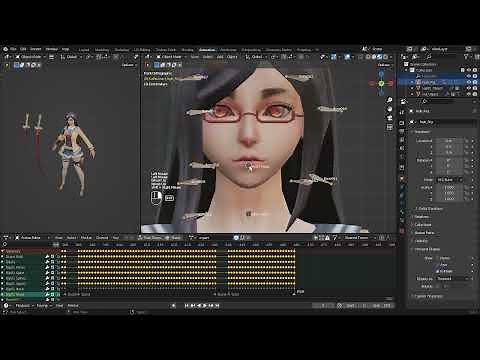Click the Push Down button

150,238
